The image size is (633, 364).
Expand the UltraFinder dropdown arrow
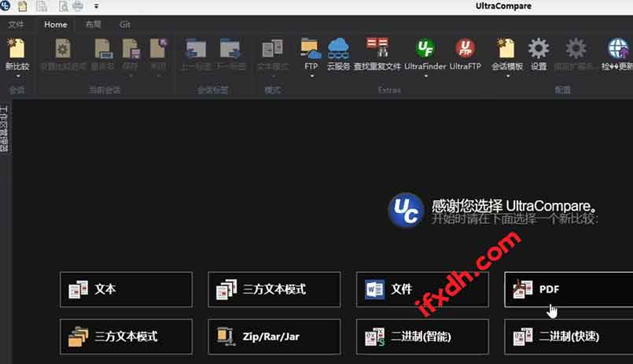425,76
